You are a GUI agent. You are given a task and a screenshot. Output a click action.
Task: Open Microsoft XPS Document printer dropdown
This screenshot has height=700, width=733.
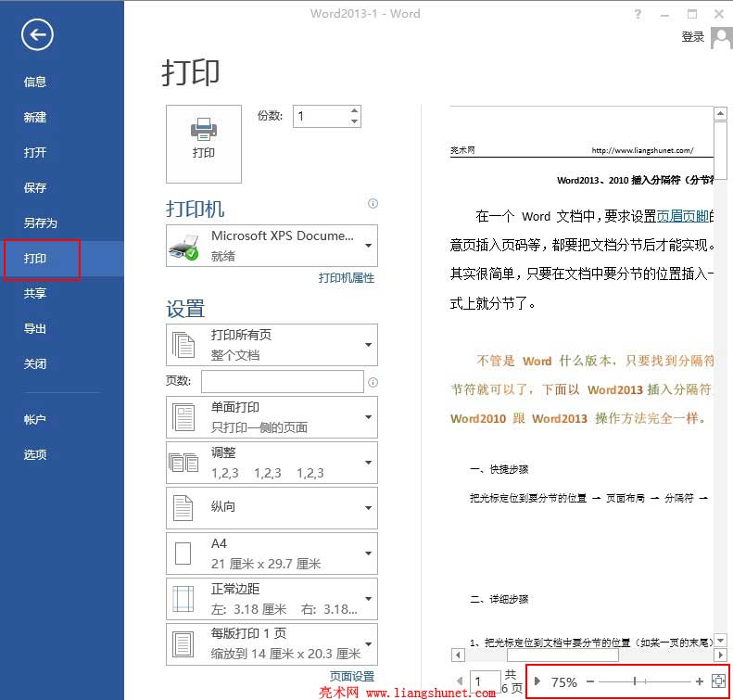tap(272, 246)
